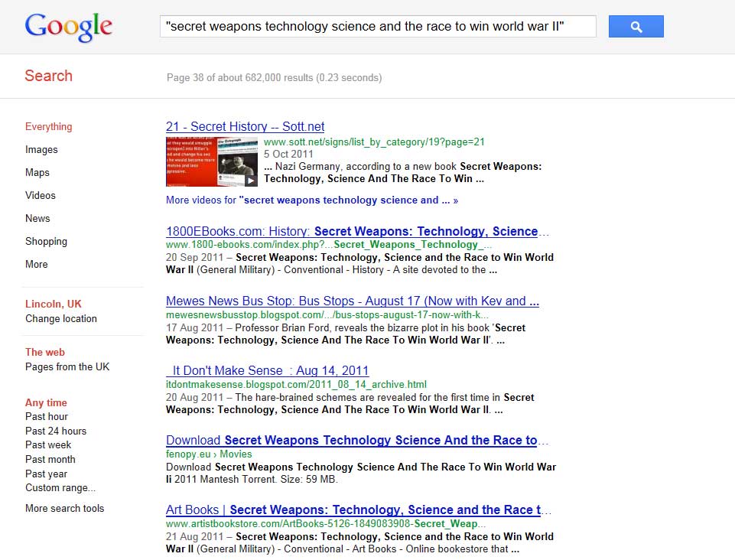
Task: Select Maps in the sidebar
Action: pos(37,173)
